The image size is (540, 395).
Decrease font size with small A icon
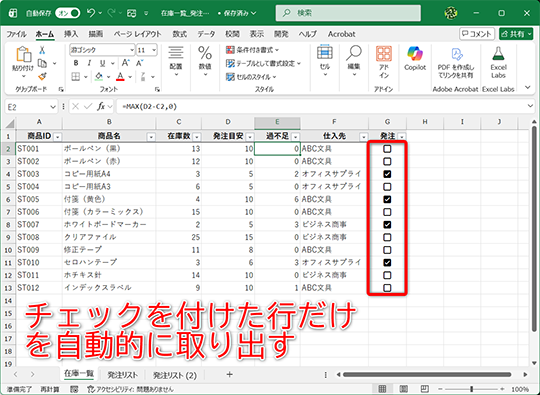click(x=139, y=63)
